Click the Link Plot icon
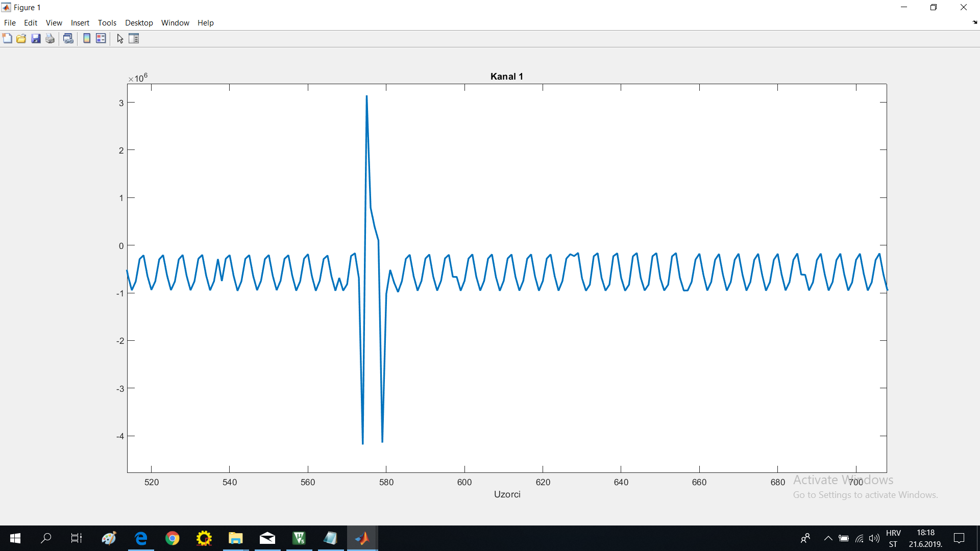The height and width of the screenshot is (551, 980). click(68, 38)
